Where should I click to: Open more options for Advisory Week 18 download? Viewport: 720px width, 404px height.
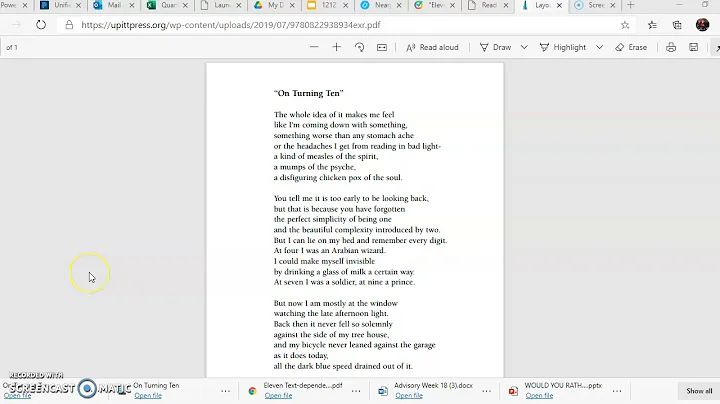point(486,391)
